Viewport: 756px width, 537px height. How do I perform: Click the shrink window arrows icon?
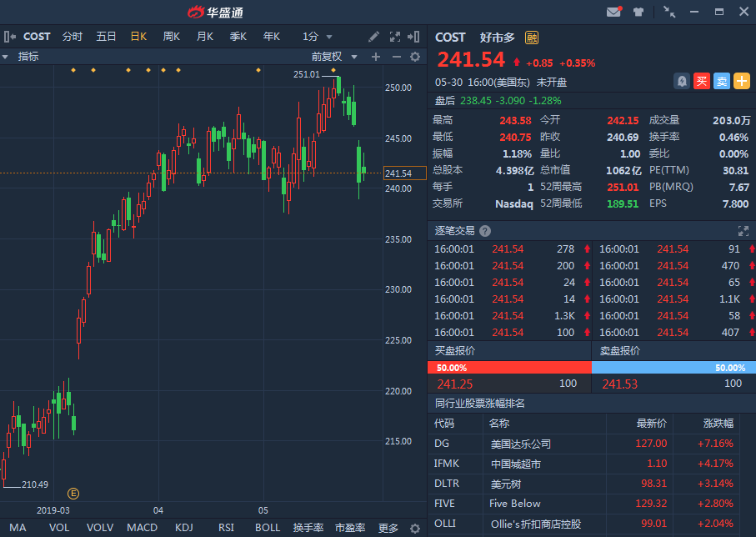pyautogui.click(x=669, y=12)
